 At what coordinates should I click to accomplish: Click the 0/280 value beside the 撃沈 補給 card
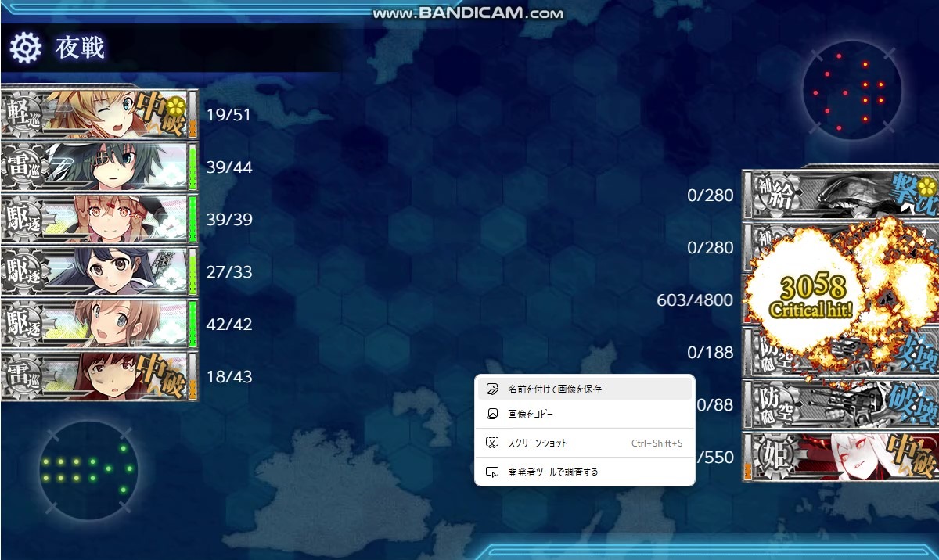click(711, 196)
